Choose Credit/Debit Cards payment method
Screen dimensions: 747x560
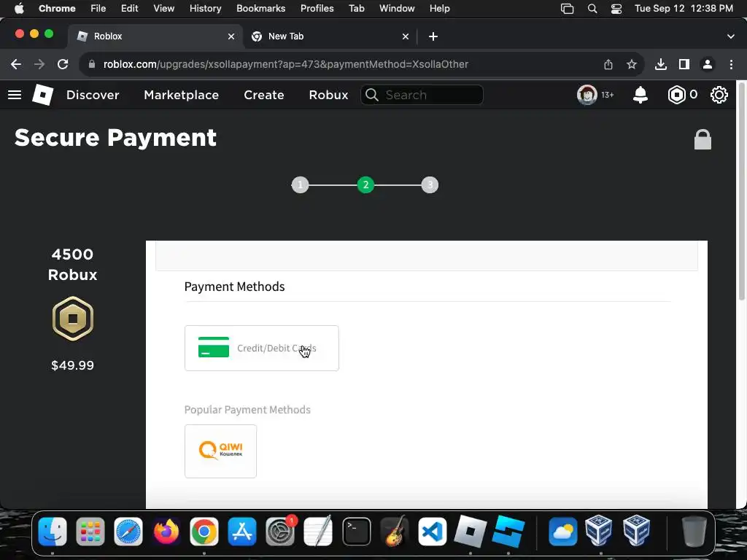click(x=262, y=348)
